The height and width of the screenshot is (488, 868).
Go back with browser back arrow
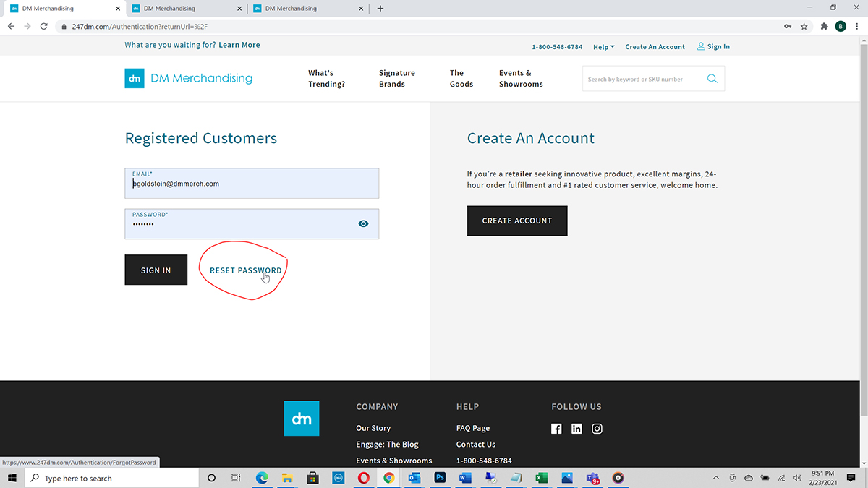(x=11, y=26)
